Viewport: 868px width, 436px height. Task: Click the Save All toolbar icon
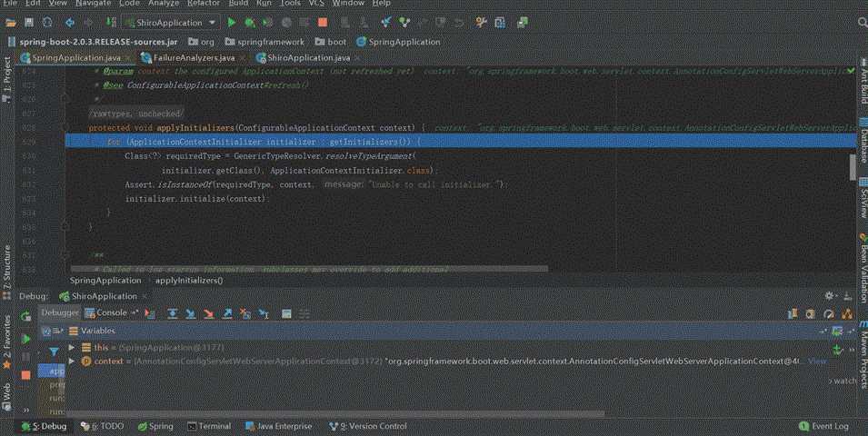(29, 23)
